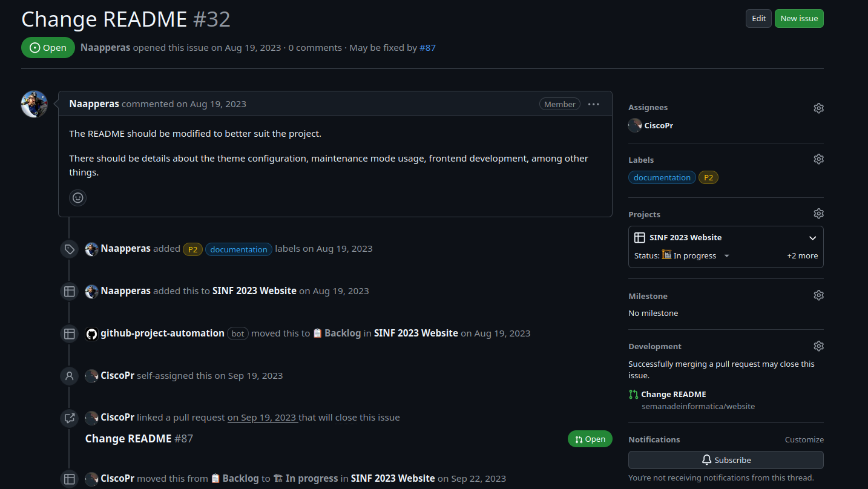Click the 'on Sep 19, 2023' linked timestamp

(x=263, y=418)
